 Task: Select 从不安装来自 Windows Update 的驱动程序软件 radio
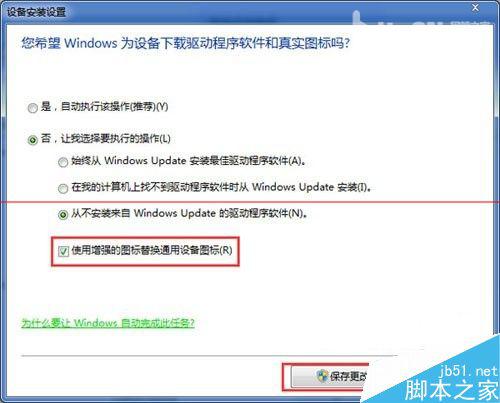(63, 214)
